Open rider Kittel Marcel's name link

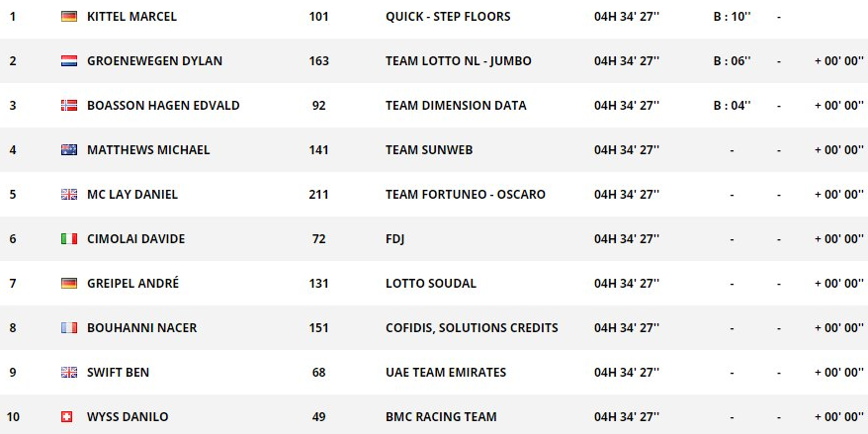[x=131, y=17]
